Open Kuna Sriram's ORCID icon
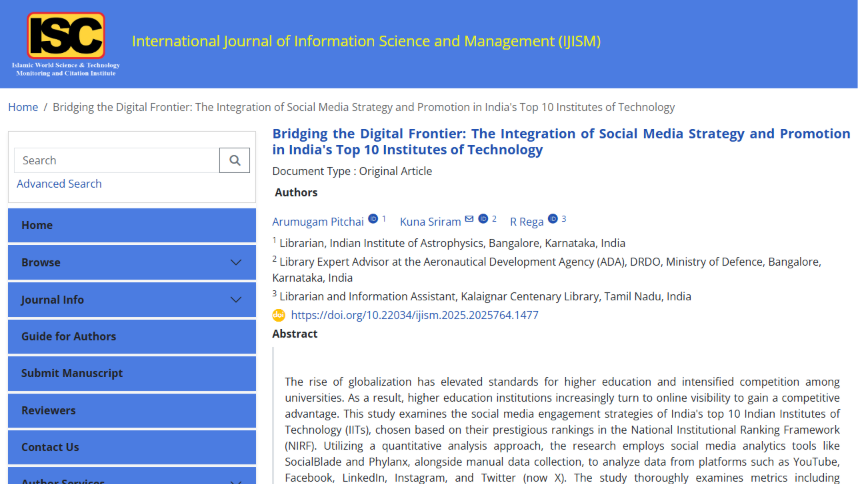Image resolution: width=858 pixels, height=484 pixels. pyautogui.click(x=483, y=219)
